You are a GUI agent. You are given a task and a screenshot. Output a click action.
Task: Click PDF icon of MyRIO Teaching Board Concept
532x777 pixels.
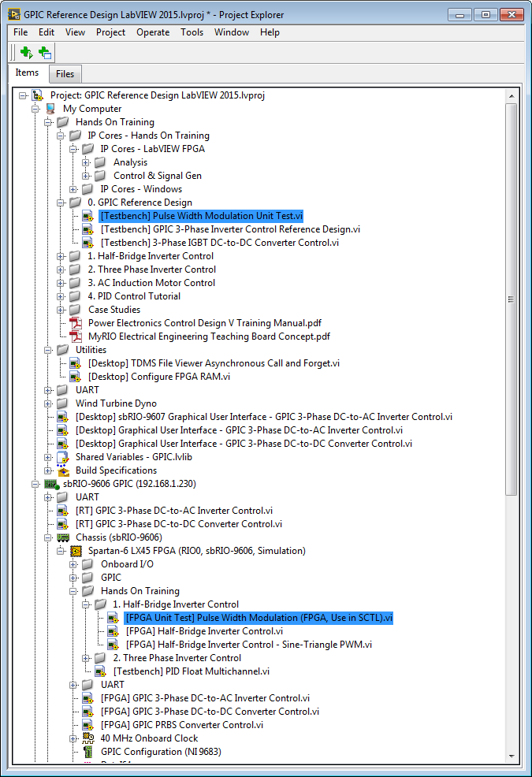point(76,336)
